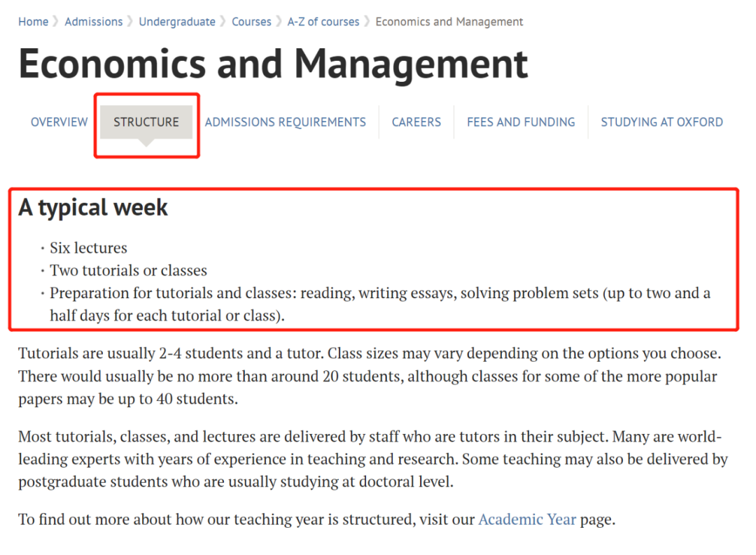Open the A-Z of courses breadcrumb

point(323,22)
